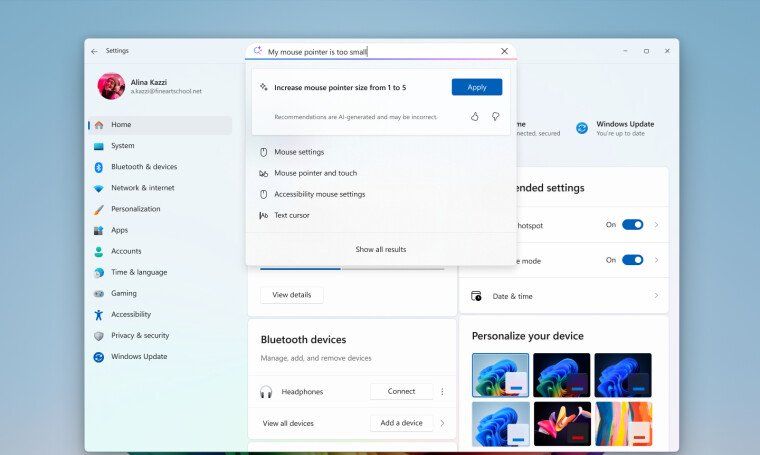This screenshot has height=455, width=760.
Task: Click the AI search sparkle icon
Action: pos(258,51)
